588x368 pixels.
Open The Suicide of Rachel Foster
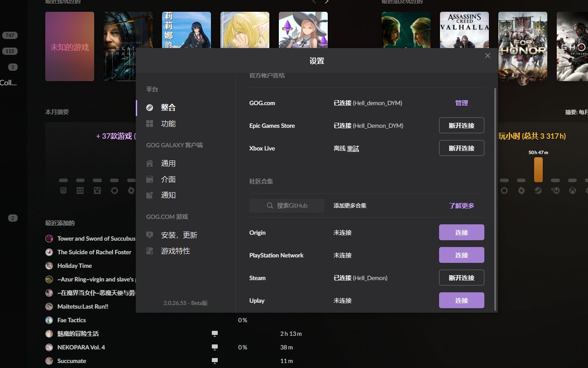94,252
